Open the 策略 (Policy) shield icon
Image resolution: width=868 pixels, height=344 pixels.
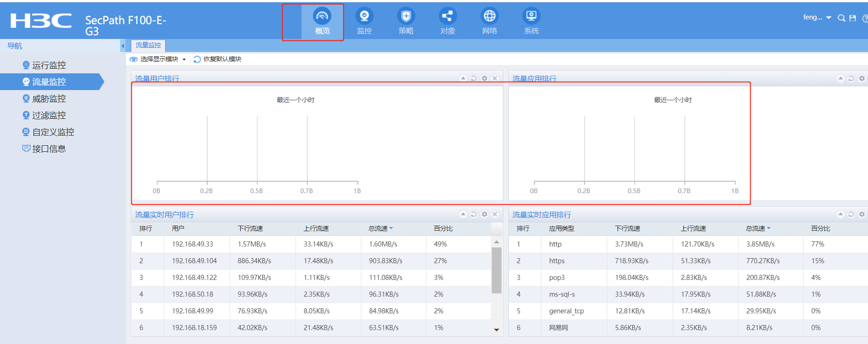pyautogui.click(x=406, y=21)
